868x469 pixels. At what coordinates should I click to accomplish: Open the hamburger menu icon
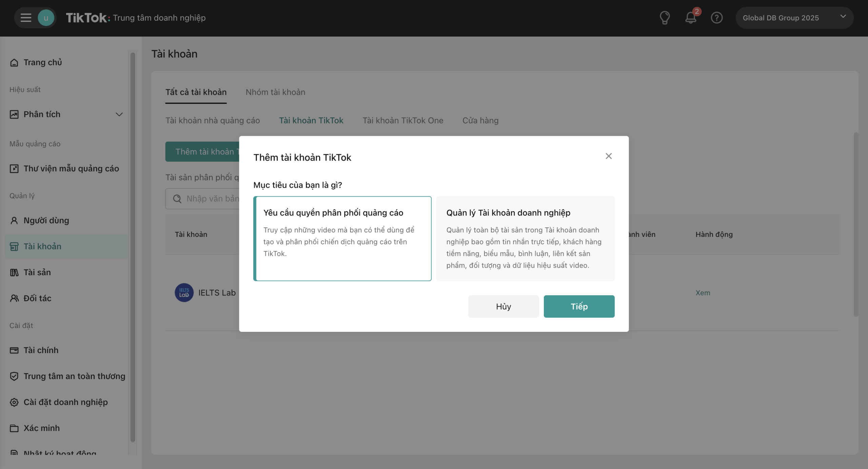tap(26, 18)
